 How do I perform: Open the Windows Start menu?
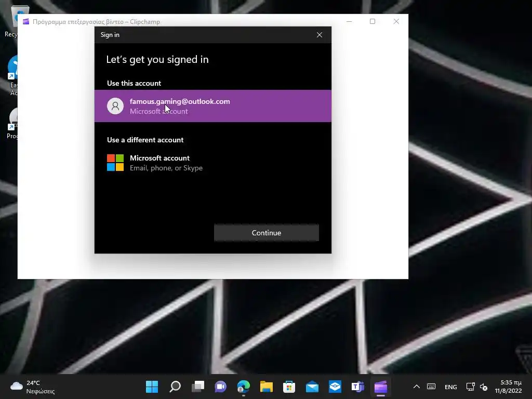tap(152, 387)
